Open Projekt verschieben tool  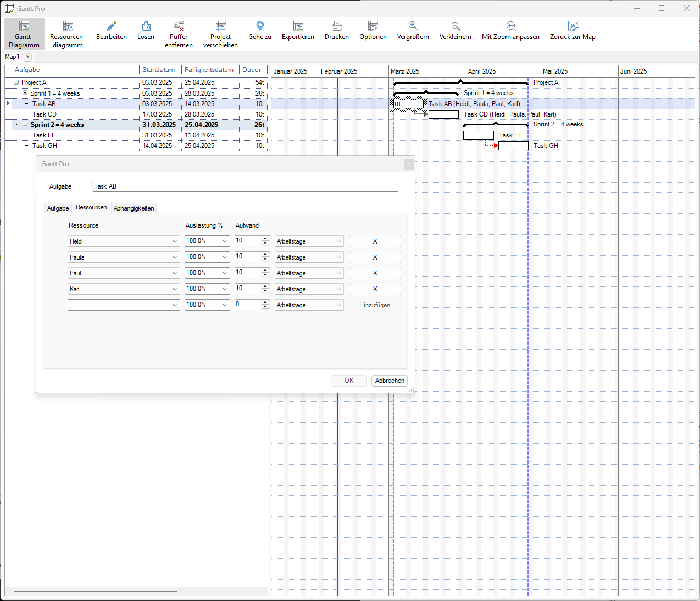click(220, 34)
